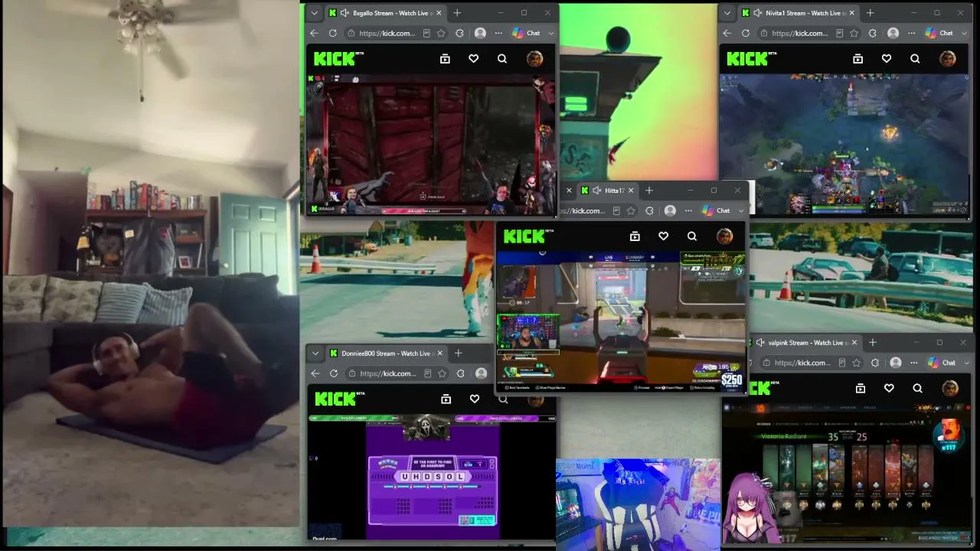Click the heart following icon in valpink window

pos(889,389)
